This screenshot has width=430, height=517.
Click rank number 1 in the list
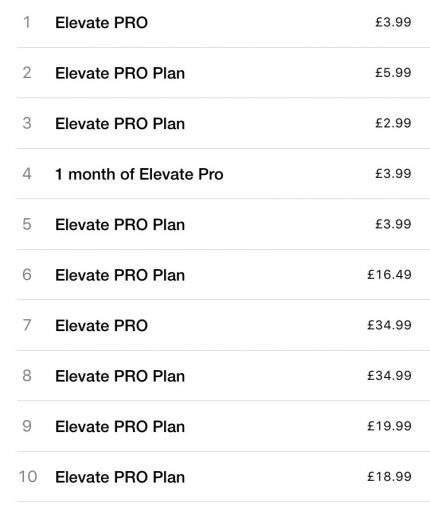coord(27,23)
